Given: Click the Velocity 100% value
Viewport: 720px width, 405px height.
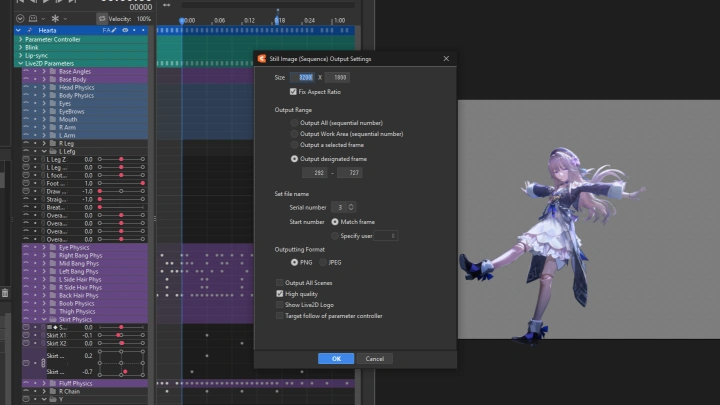Looking at the screenshot, I should point(144,19).
